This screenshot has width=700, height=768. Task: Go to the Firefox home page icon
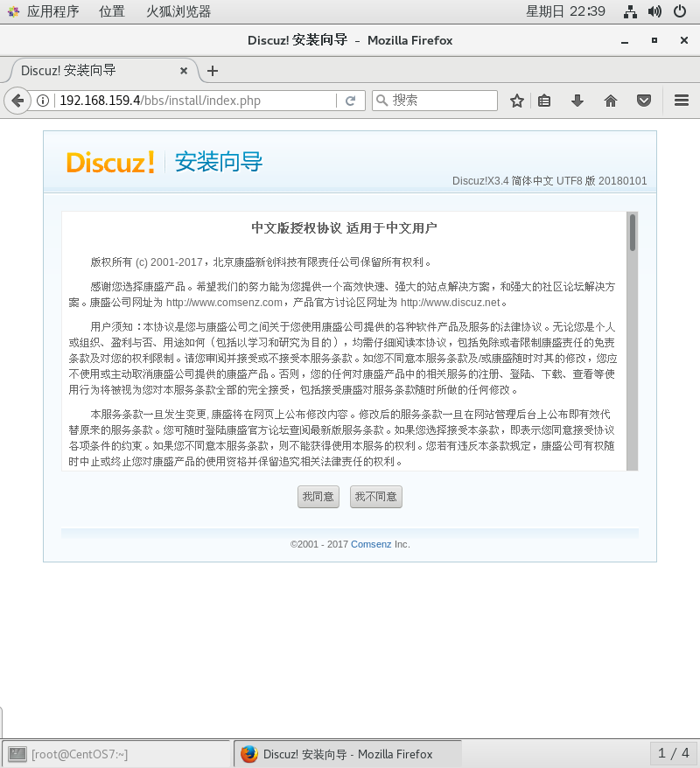tap(611, 101)
